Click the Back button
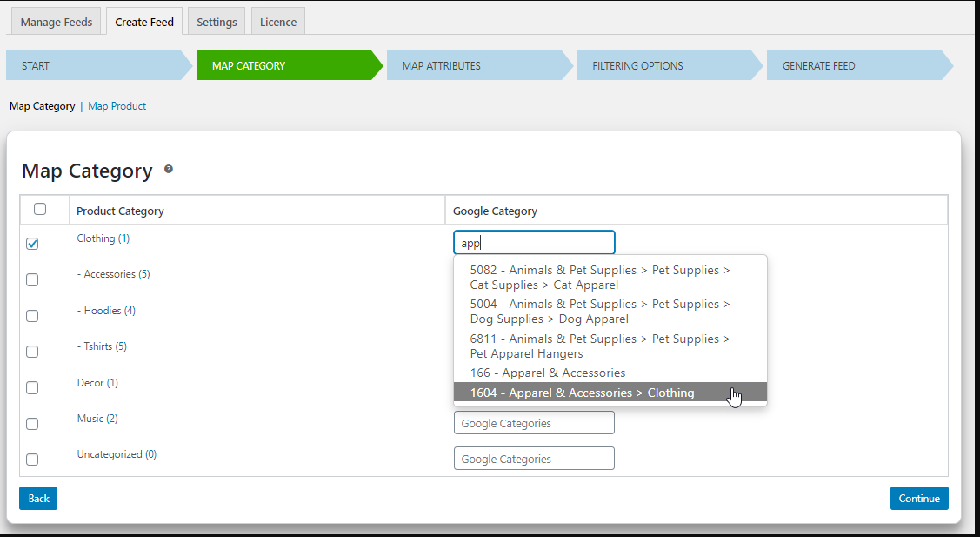The height and width of the screenshot is (537, 980). pyautogui.click(x=38, y=499)
